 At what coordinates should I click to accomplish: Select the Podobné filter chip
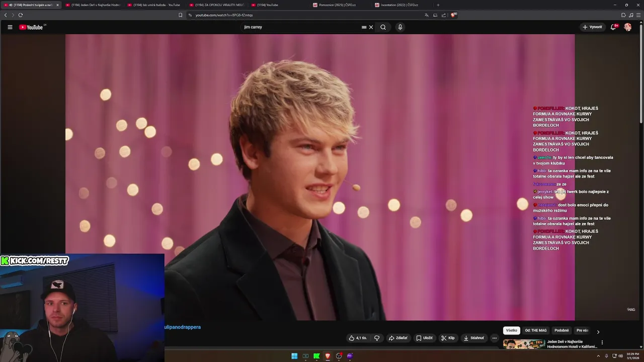[x=561, y=330]
